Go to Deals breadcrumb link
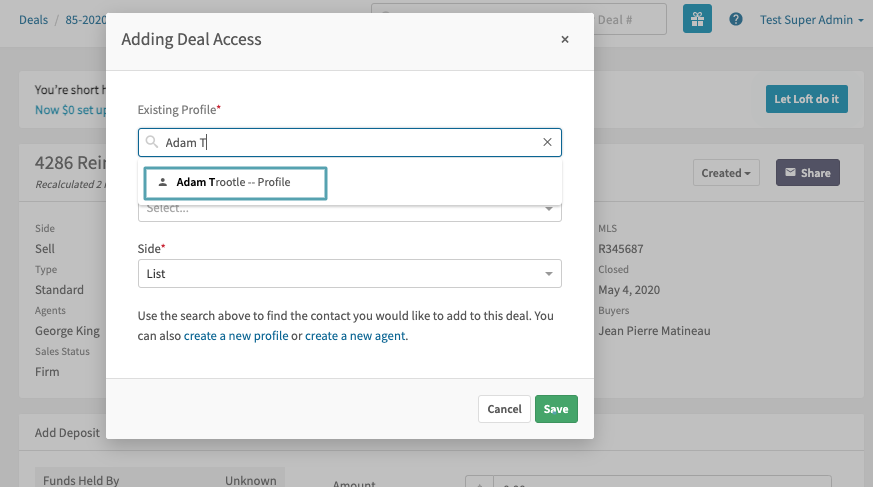 click(x=33, y=20)
